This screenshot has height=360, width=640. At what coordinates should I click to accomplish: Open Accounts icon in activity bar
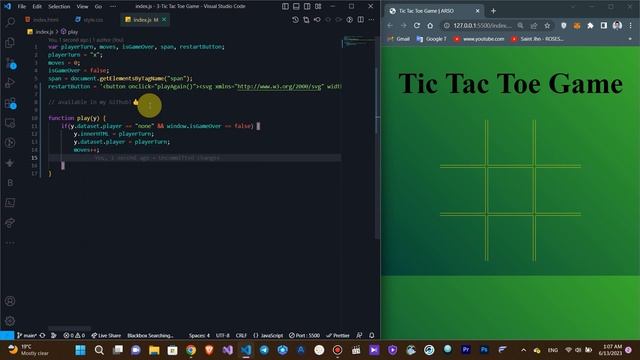pyautogui.click(x=10, y=301)
